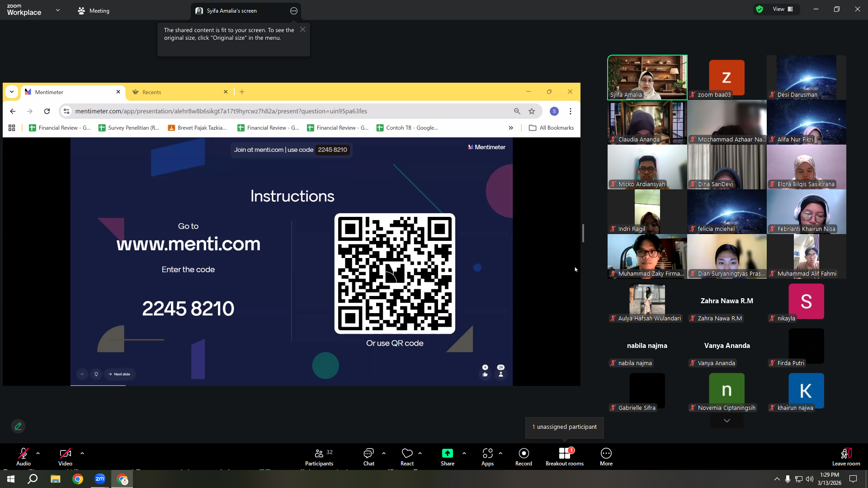Click Leave room
Viewport: 868px width, 488px height.
(x=846, y=456)
